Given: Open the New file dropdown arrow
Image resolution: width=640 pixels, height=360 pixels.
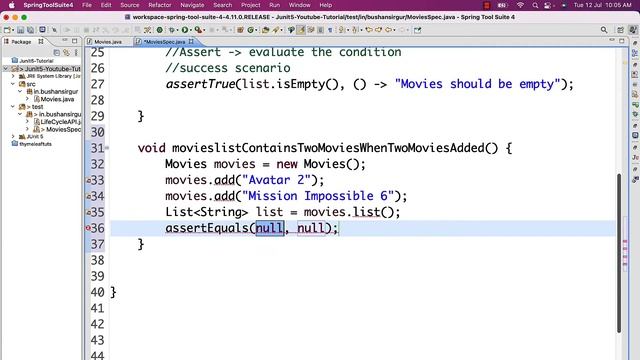Looking at the screenshot, I should 13,30.
